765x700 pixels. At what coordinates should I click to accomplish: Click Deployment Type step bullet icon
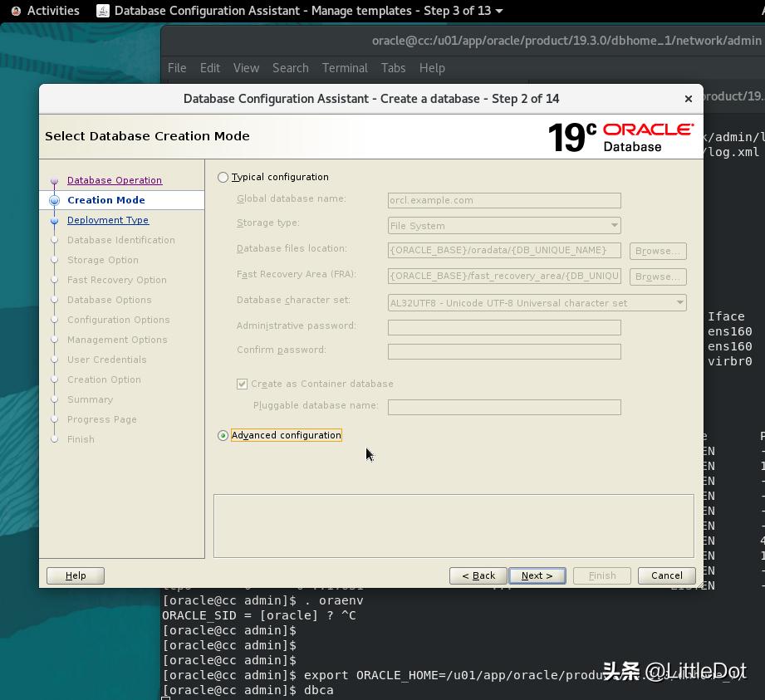(54, 221)
